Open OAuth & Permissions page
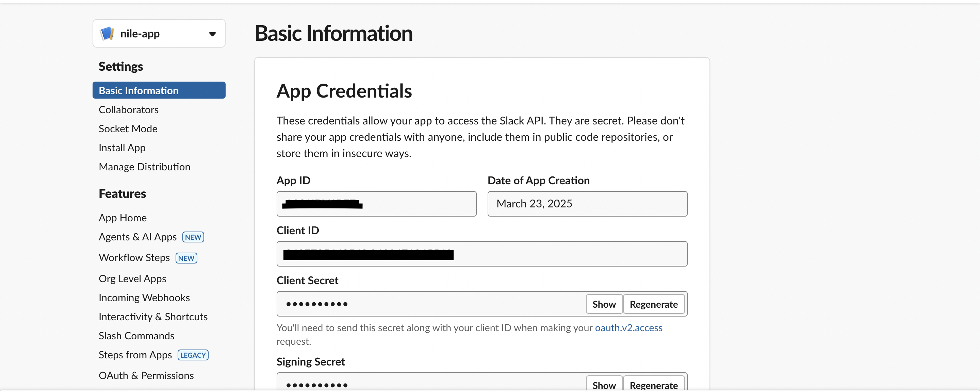 [146, 375]
